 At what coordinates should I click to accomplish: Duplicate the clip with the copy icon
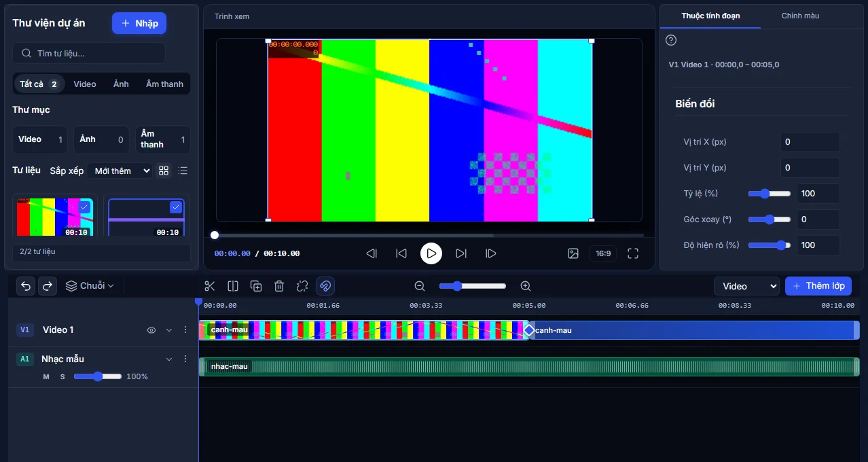256,286
